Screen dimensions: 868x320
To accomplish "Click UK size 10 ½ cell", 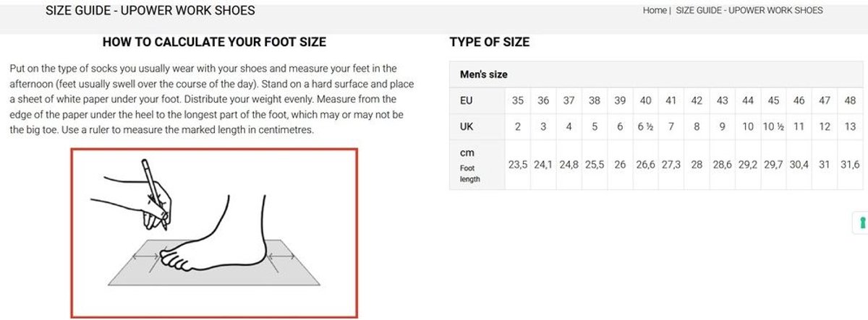I will click(x=773, y=126).
